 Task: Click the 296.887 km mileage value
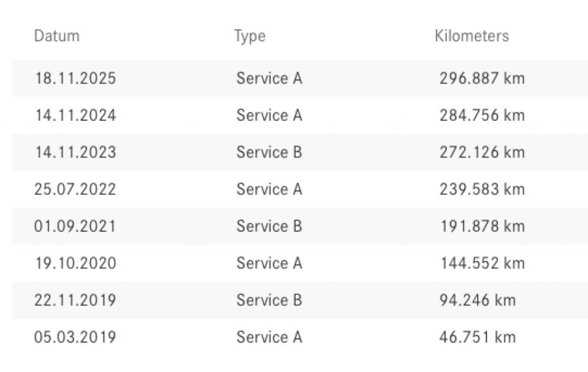(482, 78)
